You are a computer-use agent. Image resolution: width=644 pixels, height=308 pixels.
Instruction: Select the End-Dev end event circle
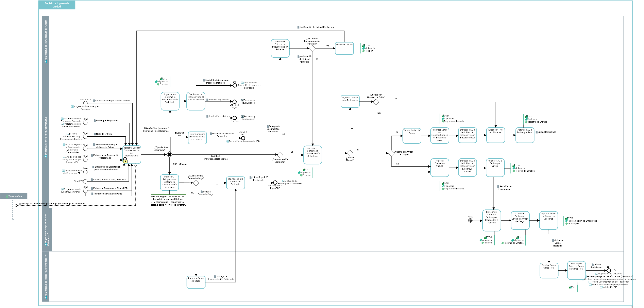pos(235,118)
